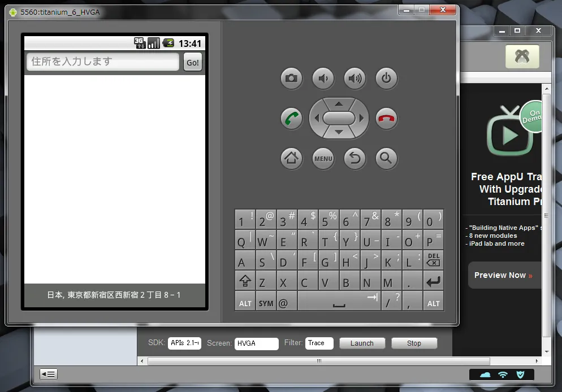Viewport: 562px width, 392px height.
Task: Click the address input field
Action: click(103, 62)
